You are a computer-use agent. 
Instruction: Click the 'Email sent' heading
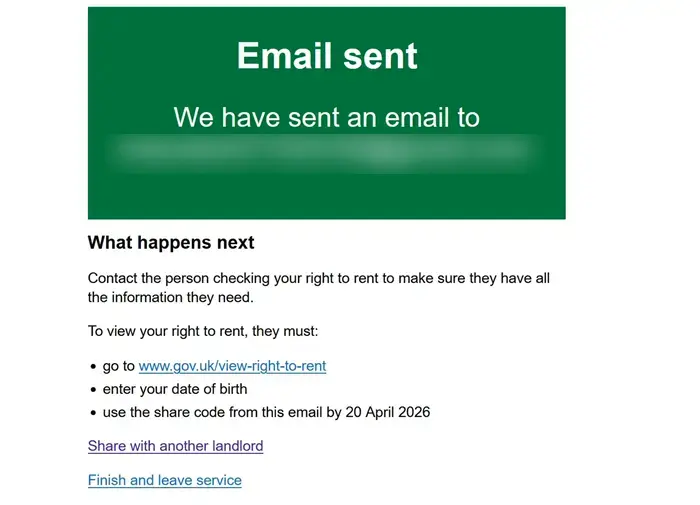pos(326,56)
